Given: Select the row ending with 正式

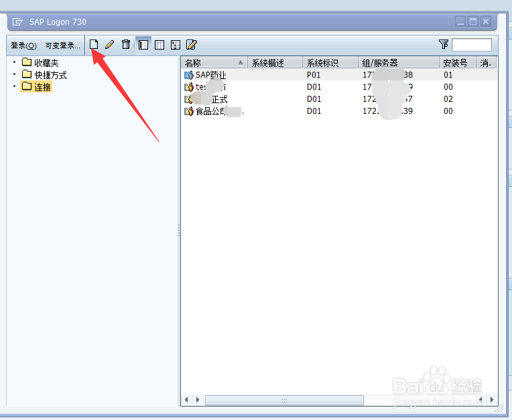Looking at the screenshot, I should [x=339, y=99].
